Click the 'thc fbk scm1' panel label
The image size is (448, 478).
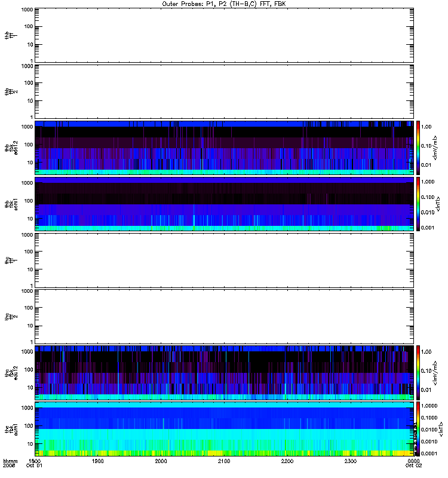[x=11, y=429]
